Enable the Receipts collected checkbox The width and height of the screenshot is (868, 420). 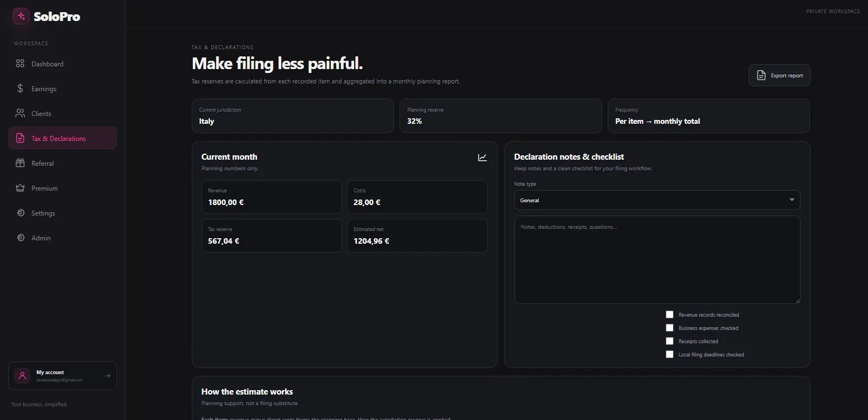[x=670, y=341]
